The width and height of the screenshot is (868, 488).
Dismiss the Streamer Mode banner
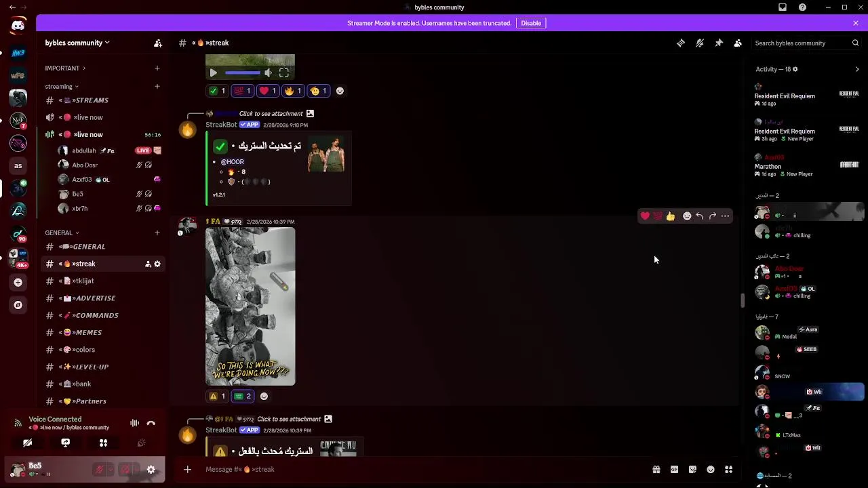tap(856, 23)
